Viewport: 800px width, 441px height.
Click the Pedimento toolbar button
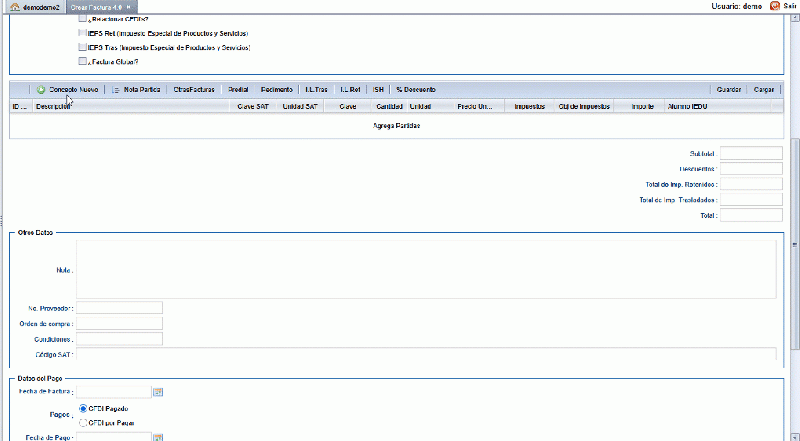click(x=277, y=90)
